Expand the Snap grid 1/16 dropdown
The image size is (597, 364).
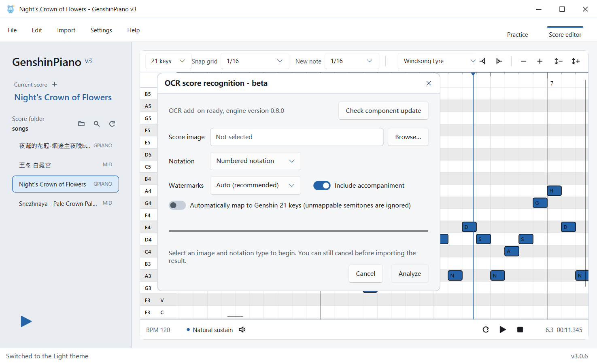[255, 61]
